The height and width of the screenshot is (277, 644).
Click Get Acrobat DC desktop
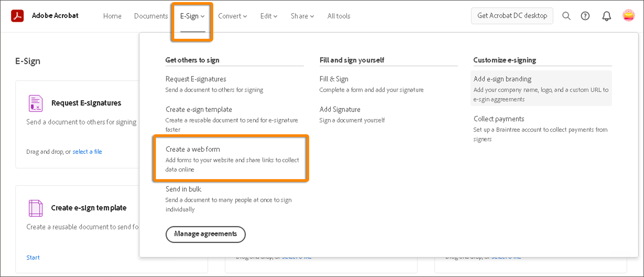point(512,15)
